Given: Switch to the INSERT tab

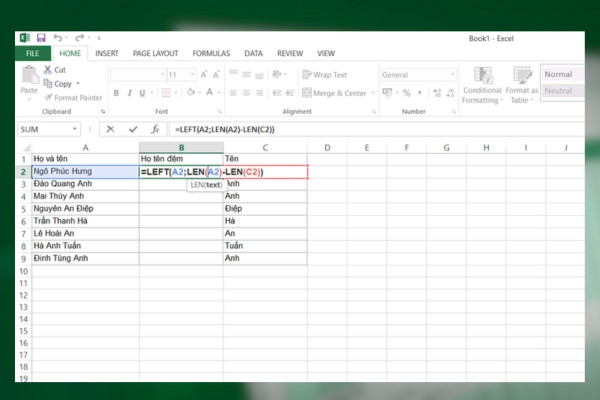Looking at the screenshot, I should [107, 53].
